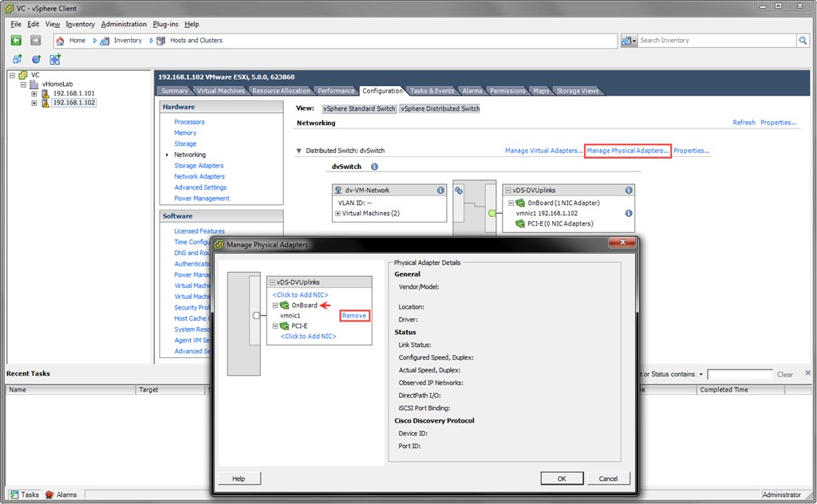This screenshot has height=504, width=817.
Task: Select vSphere Standard Switch view button
Action: click(359, 108)
